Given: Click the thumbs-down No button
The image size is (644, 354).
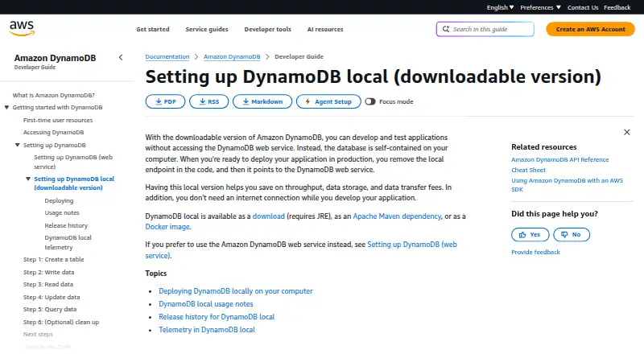Looking at the screenshot, I should coord(572,234).
